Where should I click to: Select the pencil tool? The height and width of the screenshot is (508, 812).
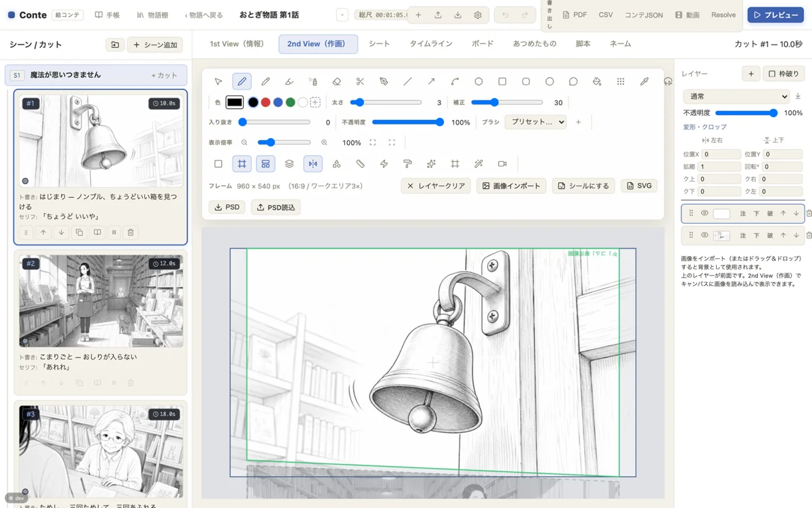tap(265, 81)
